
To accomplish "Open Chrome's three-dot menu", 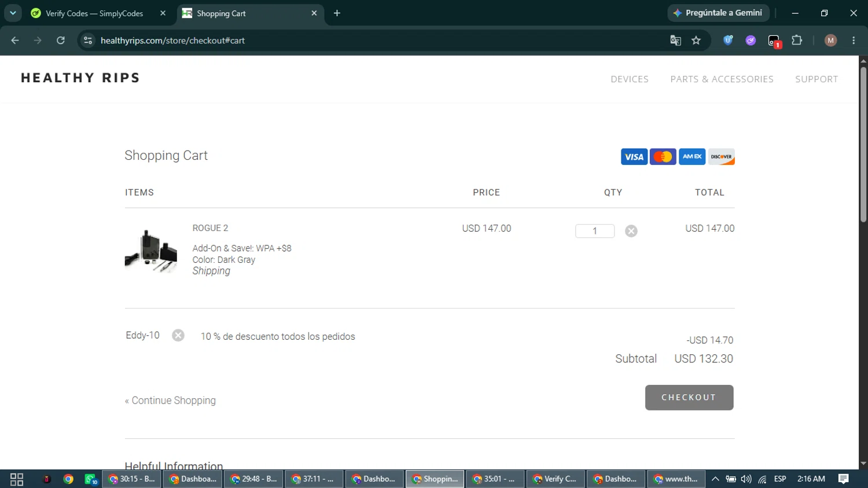I will pos(854,41).
